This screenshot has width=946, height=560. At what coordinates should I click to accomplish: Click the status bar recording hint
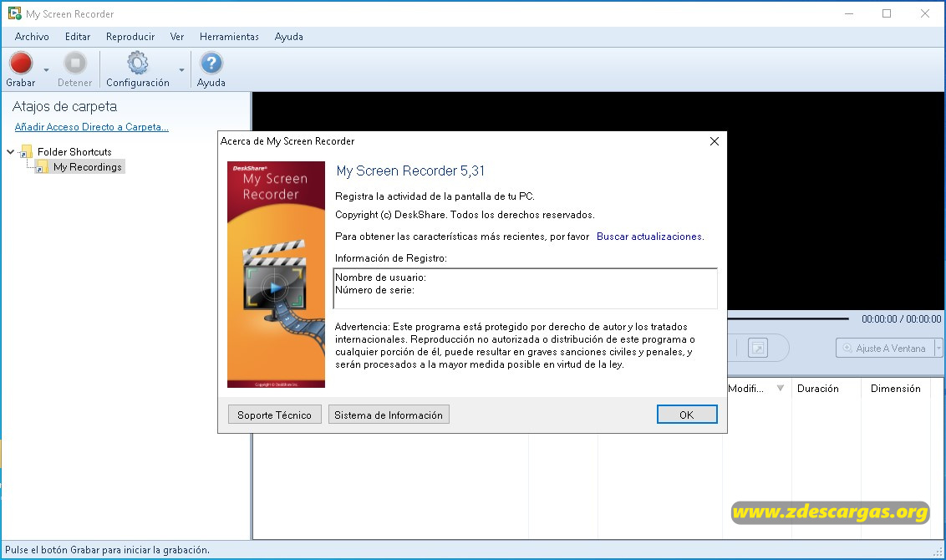pyautogui.click(x=108, y=550)
